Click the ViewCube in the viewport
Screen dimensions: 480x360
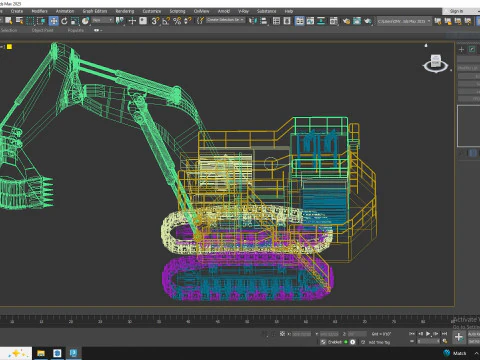pos(436,63)
